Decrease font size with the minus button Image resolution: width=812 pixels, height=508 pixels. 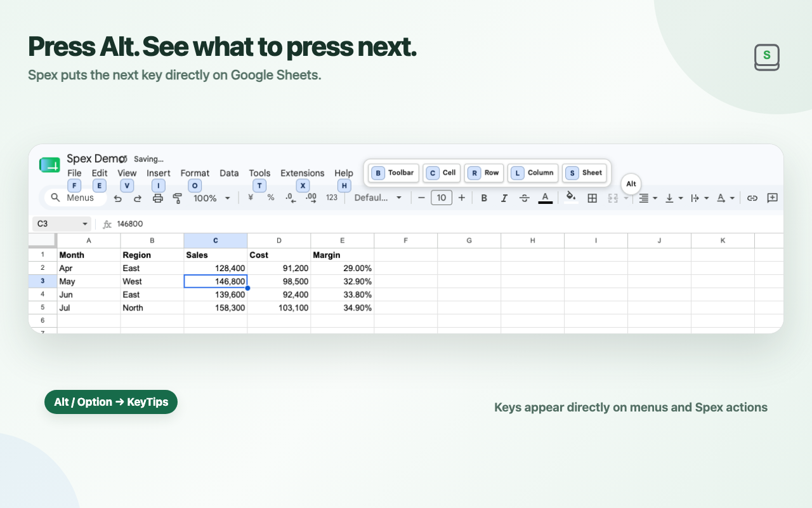click(x=421, y=197)
